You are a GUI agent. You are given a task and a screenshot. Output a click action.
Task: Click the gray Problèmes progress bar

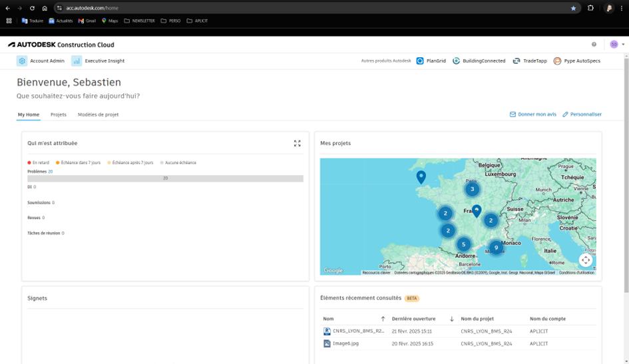[x=165, y=178]
